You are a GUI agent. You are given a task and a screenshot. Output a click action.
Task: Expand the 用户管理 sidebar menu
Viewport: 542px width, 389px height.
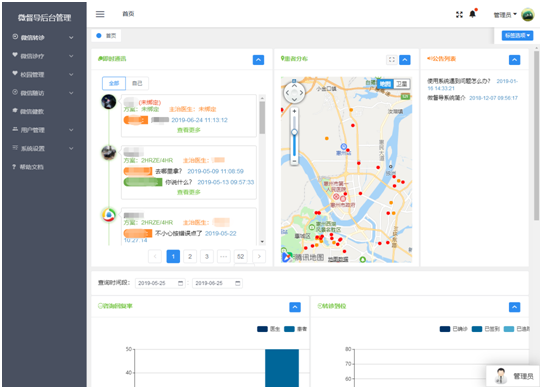pos(43,130)
